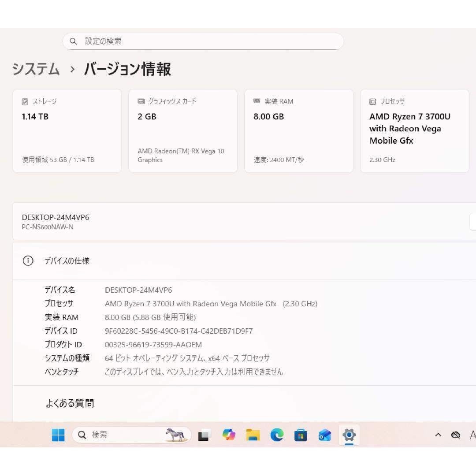Open Task View from the taskbar

203,435
